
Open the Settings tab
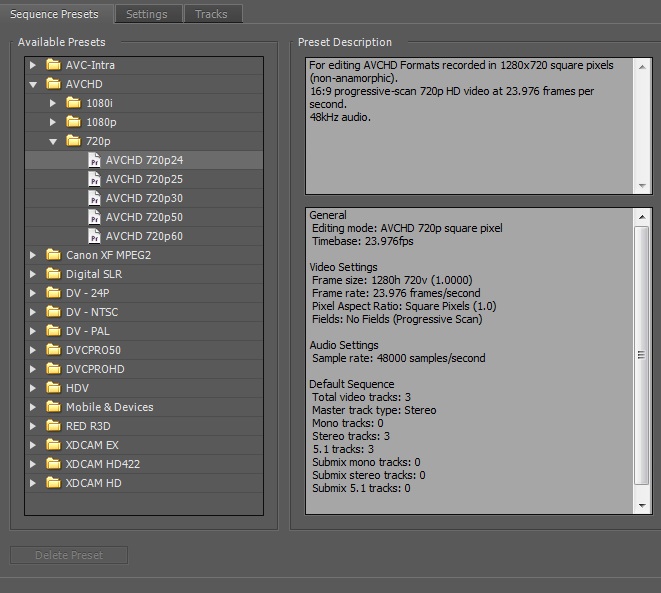tap(148, 14)
